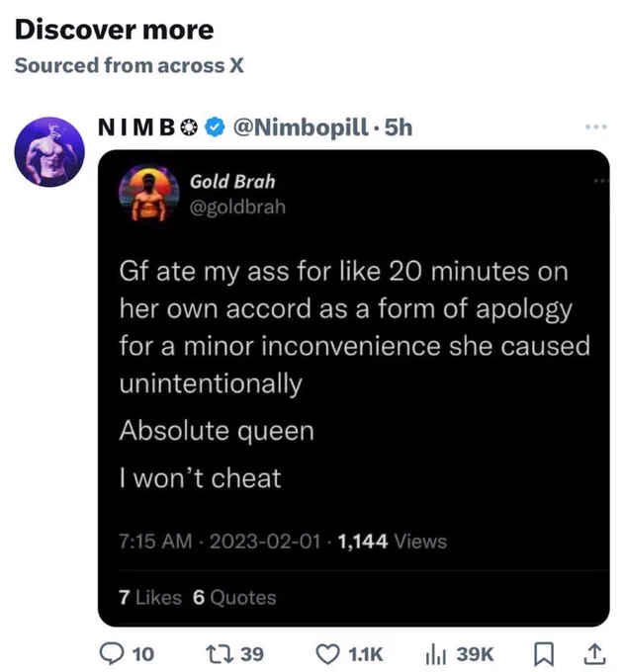The width and height of the screenshot is (624, 672).
Task: Like the post with heart icon
Action: tap(327, 654)
